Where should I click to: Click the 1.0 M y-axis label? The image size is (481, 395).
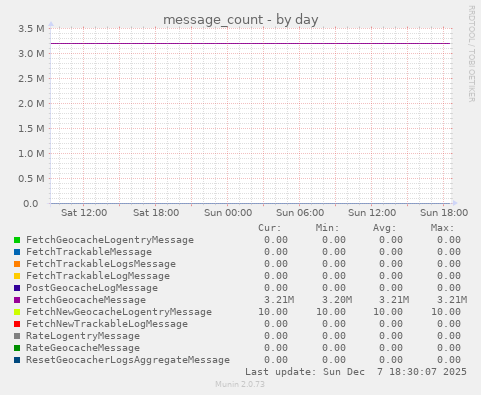click(31, 154)
